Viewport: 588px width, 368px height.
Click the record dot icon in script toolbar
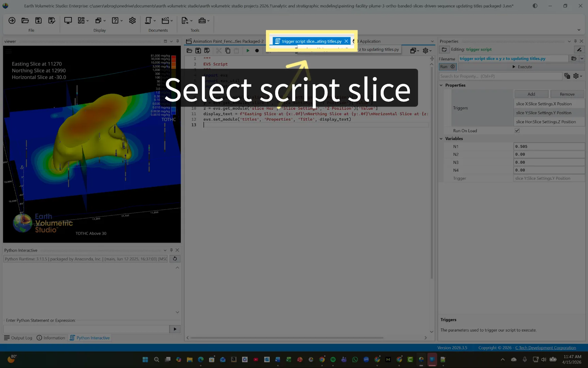coord(257,50)
